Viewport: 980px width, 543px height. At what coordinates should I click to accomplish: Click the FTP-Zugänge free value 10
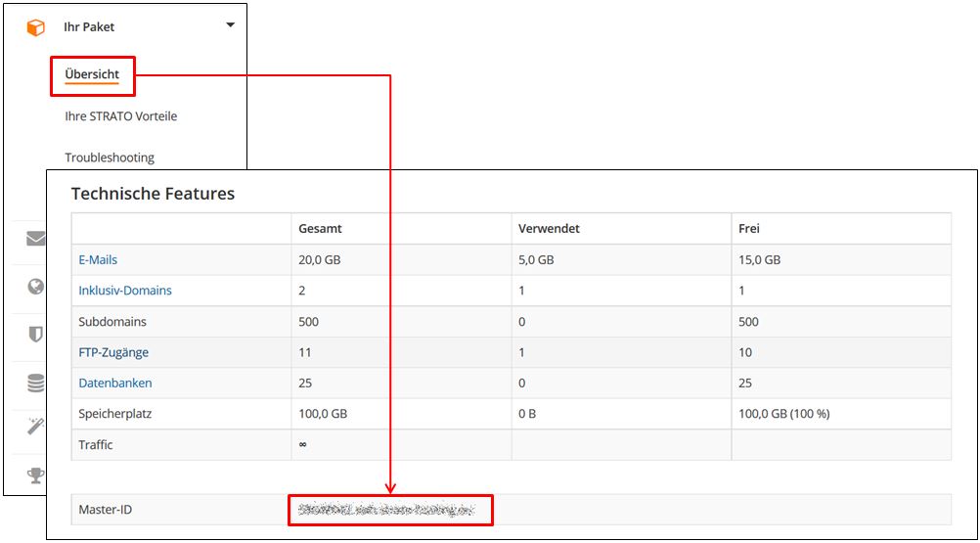[x=745, y=352]
